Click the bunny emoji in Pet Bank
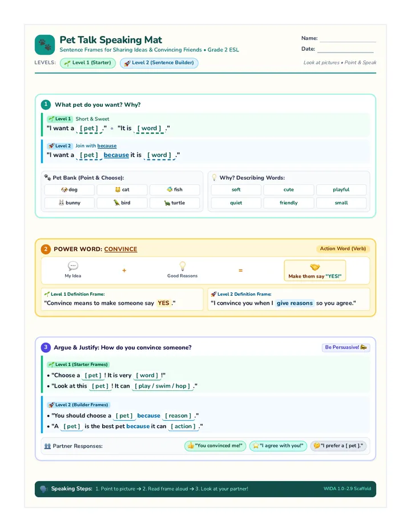This screenshot has height=532, width=411. point(62,203)
